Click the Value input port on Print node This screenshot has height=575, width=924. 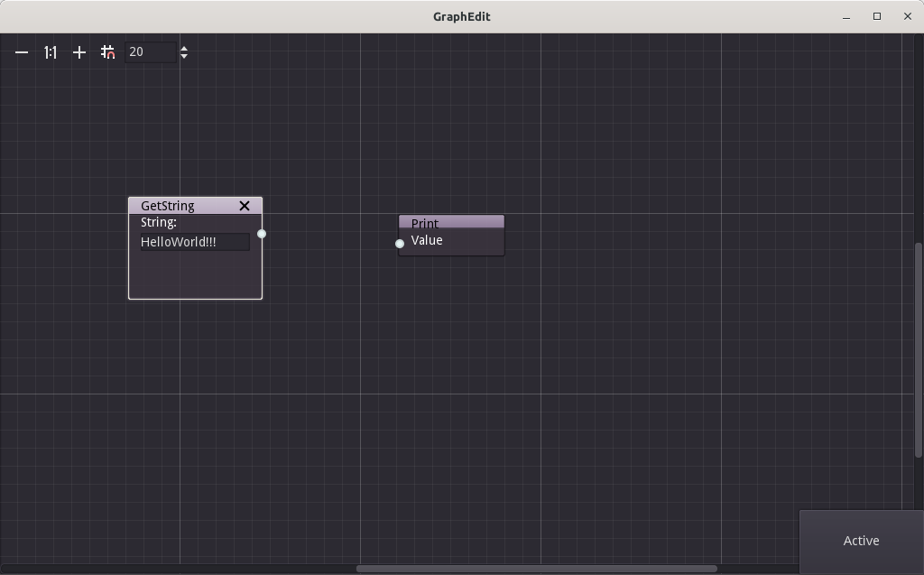coord(400,243)
